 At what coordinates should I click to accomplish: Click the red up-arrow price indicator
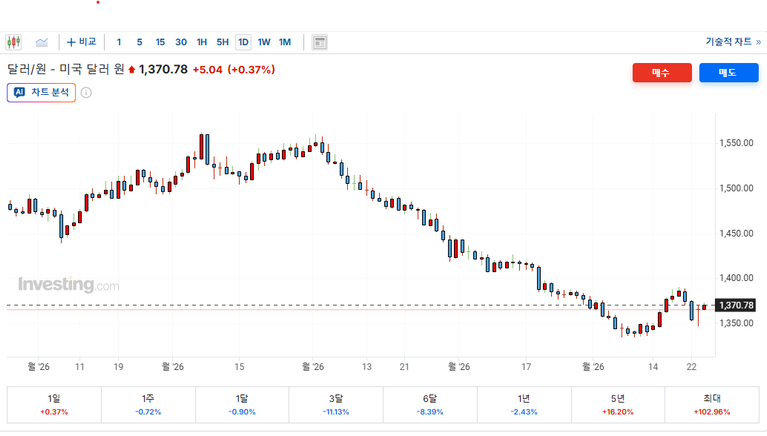132,70
